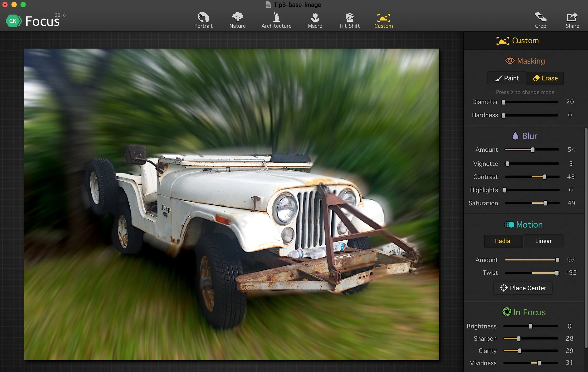Select the Tilt-Shift mode icon
This screenshot has height=372, width=588.
click(x=349, y=17)
